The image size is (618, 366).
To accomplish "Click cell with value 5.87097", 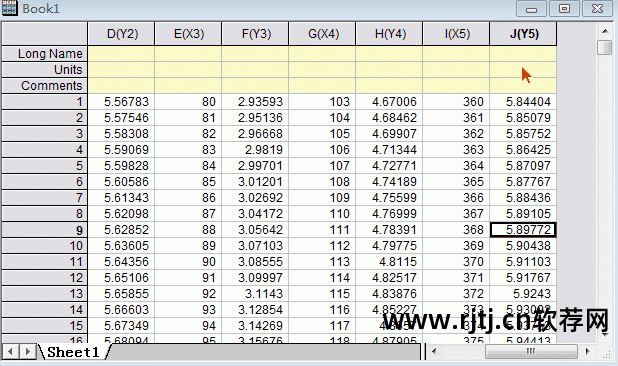I will pyautogui.click(x=523, y=165).
